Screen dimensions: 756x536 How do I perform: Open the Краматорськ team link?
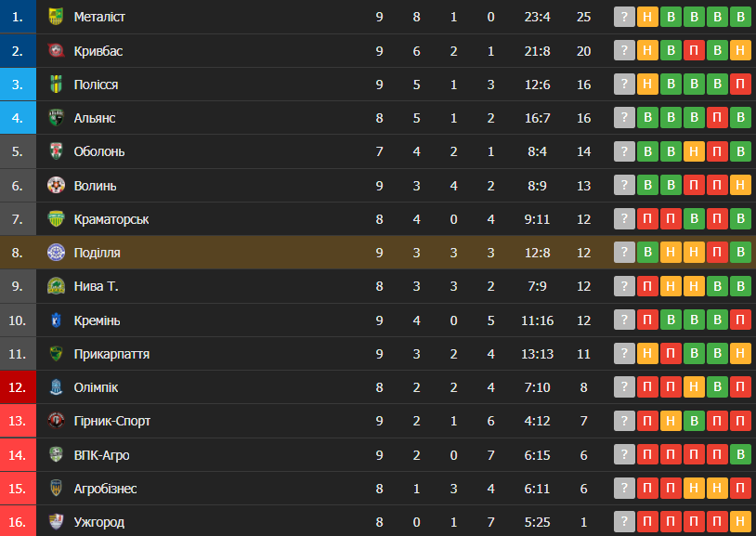[111, 219]
